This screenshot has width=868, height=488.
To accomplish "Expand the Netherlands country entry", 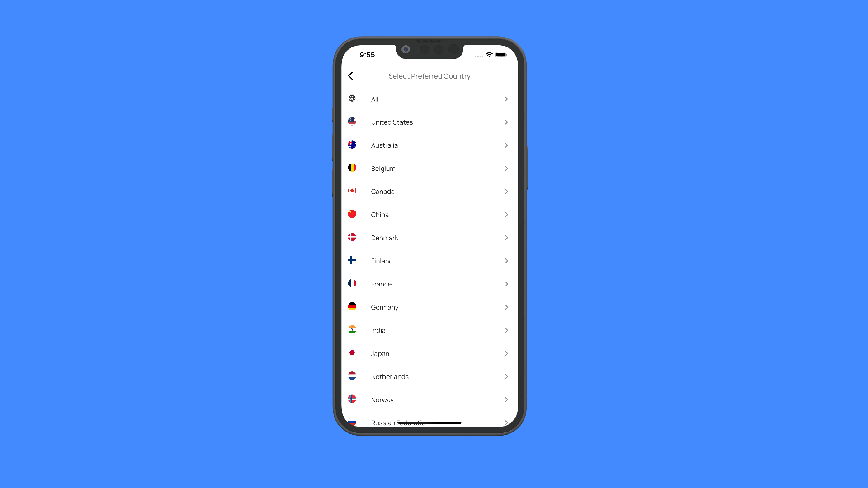I will tap(506, 376).
